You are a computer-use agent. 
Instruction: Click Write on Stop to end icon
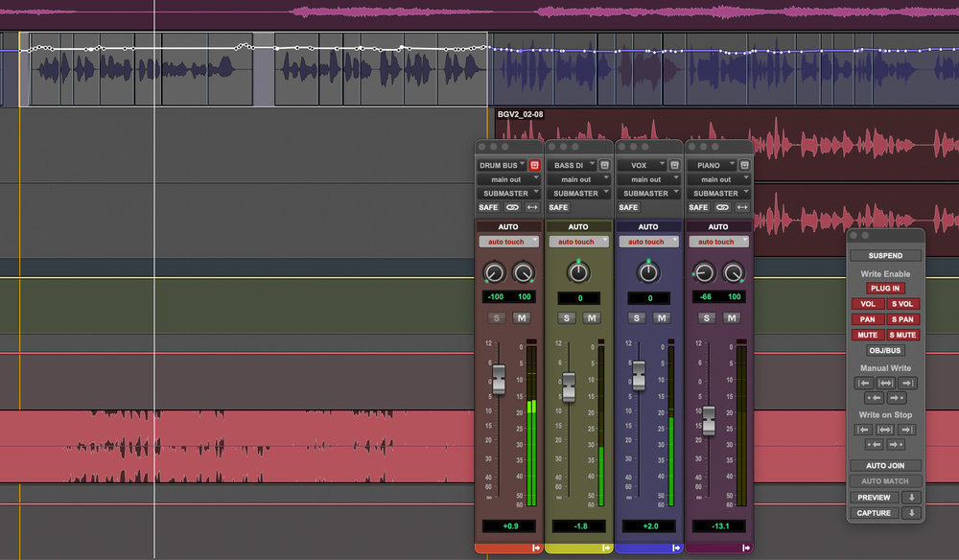point(907,429)
